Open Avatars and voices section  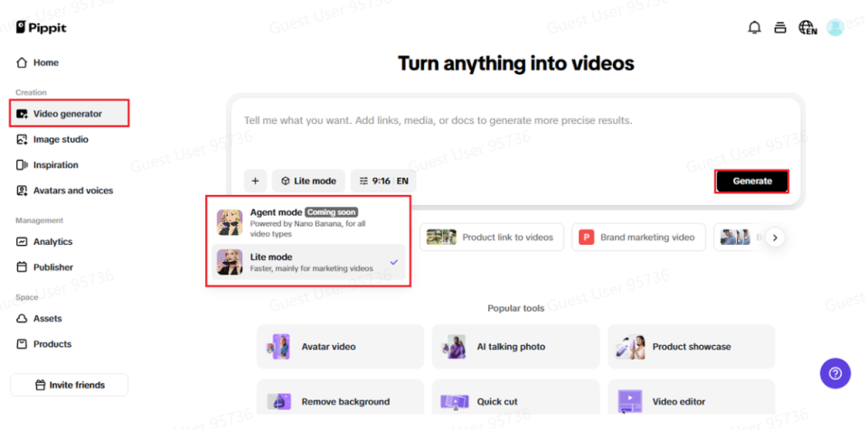click(x=72, y=191)
